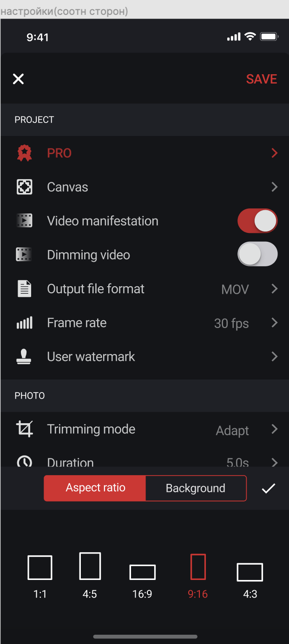The width and height of the screenshot is (289, 644).
Task: Close settings with the X icon
Action: pyautogui.click(x=18, y=79)
